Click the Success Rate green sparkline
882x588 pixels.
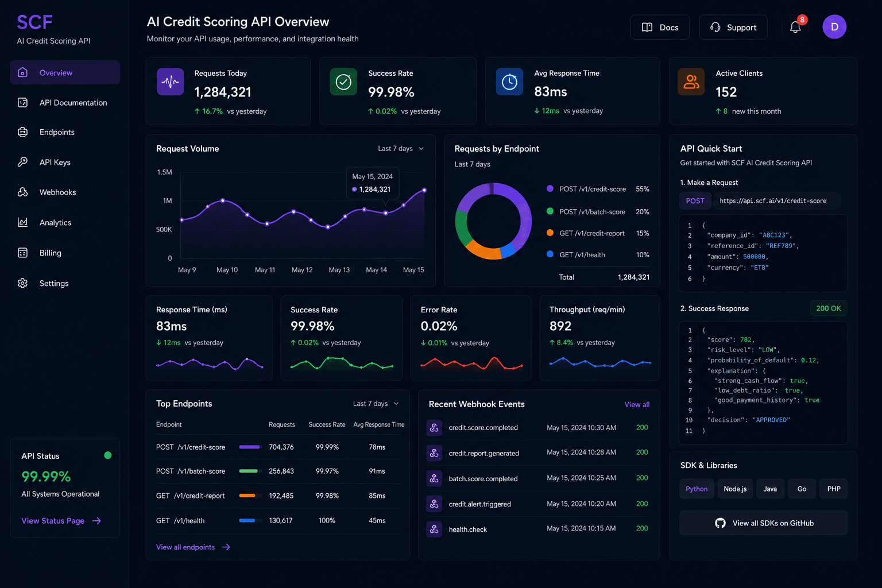(x=342, y=363)
